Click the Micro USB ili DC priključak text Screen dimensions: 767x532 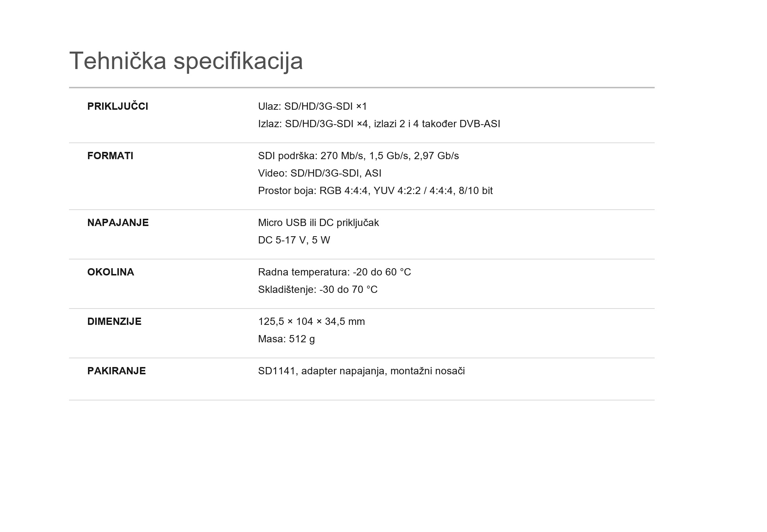[318, 223]
